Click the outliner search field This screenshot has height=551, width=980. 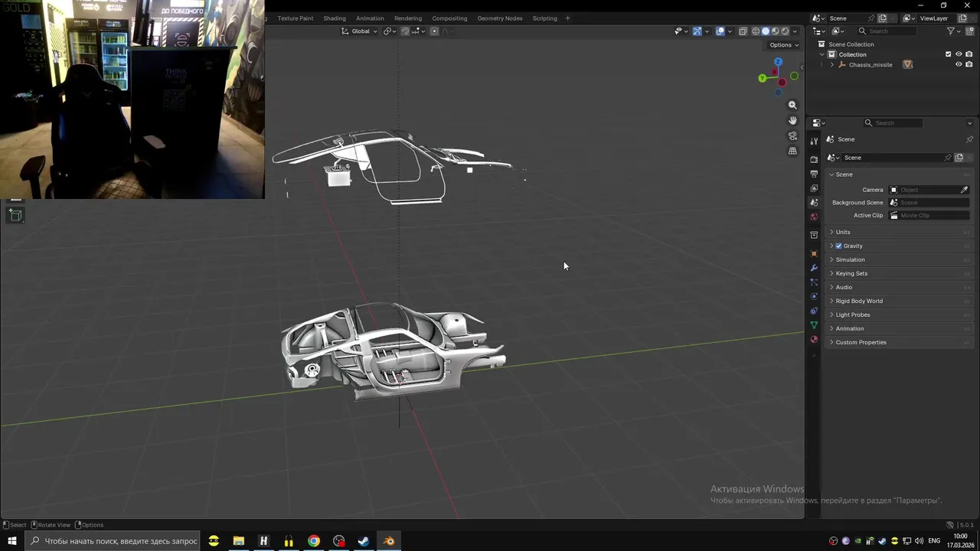(x=886, y=31)
